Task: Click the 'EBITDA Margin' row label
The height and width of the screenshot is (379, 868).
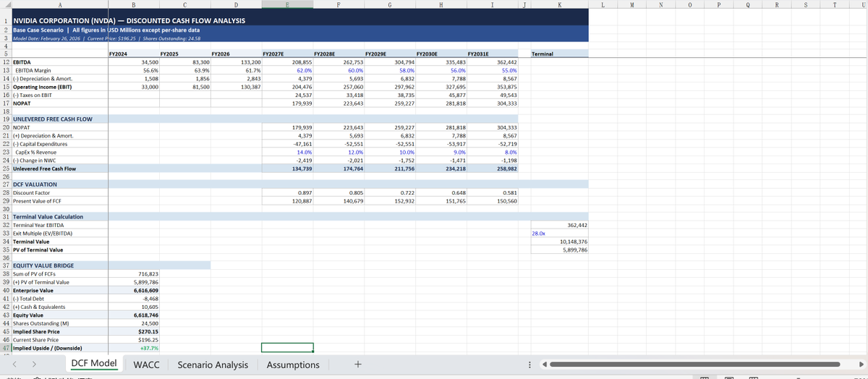Action: tap(33, 71)
